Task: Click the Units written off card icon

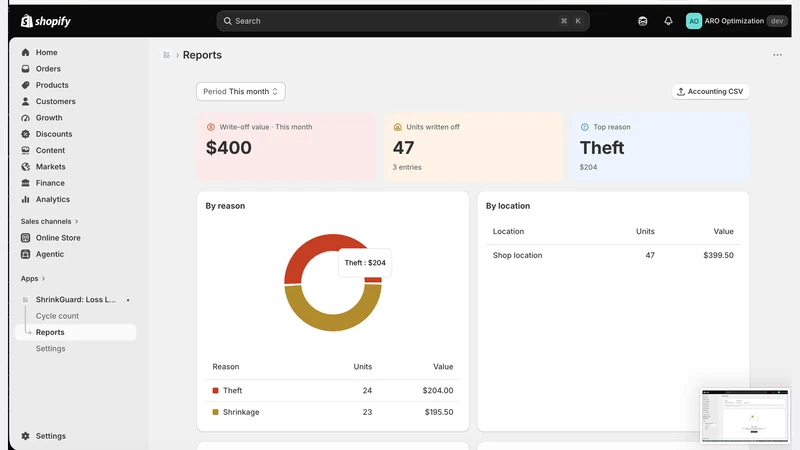Action: [x=397, y=127]
